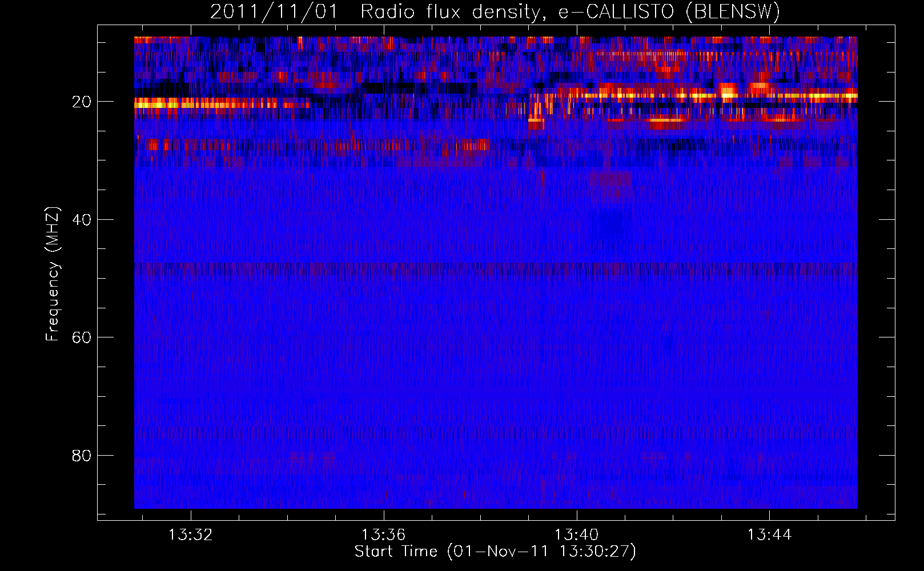Image resolution: width=924 pixels, height=571 pixels.
Task: Click the '13:36' time tick label
Action: (x=384, y=534)
